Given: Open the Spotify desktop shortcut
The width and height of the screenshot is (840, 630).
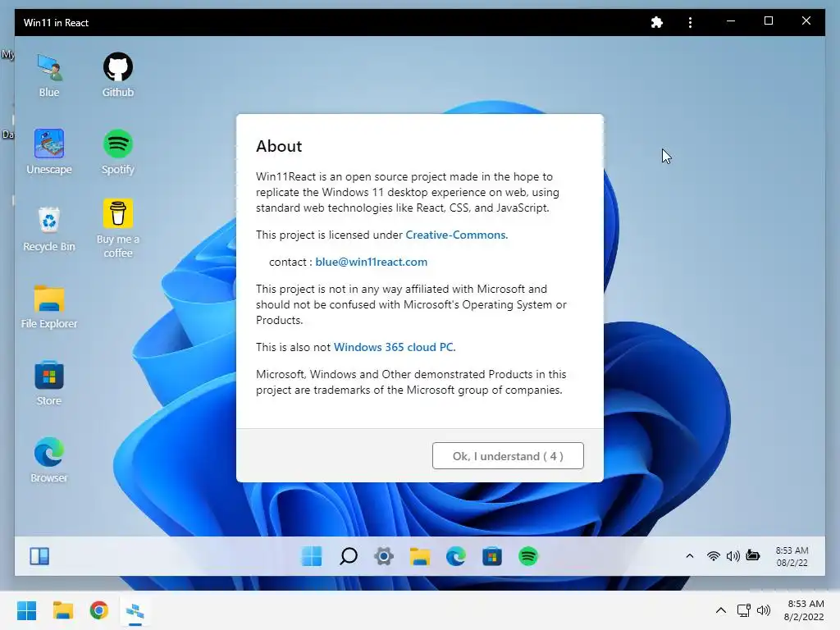Looking at the screenshot, I should coord(118,152).
